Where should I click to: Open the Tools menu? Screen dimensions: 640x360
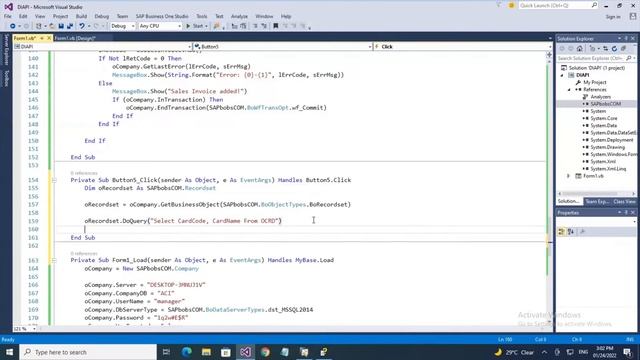point(202,16)
